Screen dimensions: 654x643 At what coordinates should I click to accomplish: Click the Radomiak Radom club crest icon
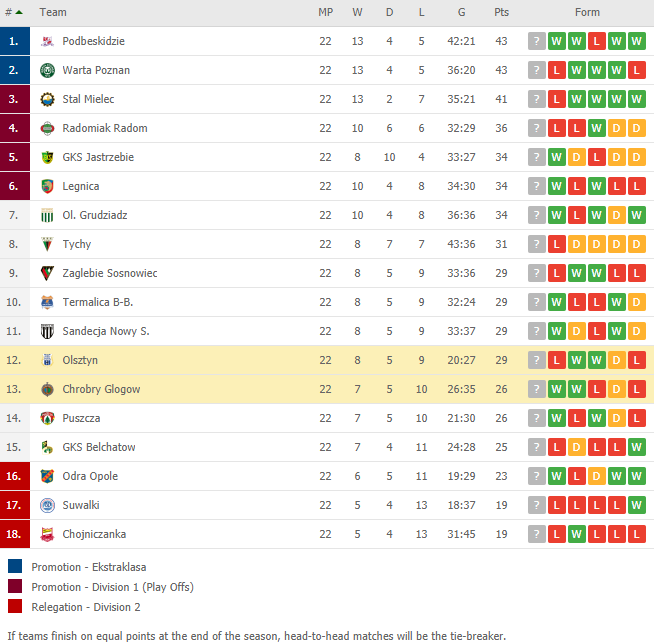(x=47, y=128)
